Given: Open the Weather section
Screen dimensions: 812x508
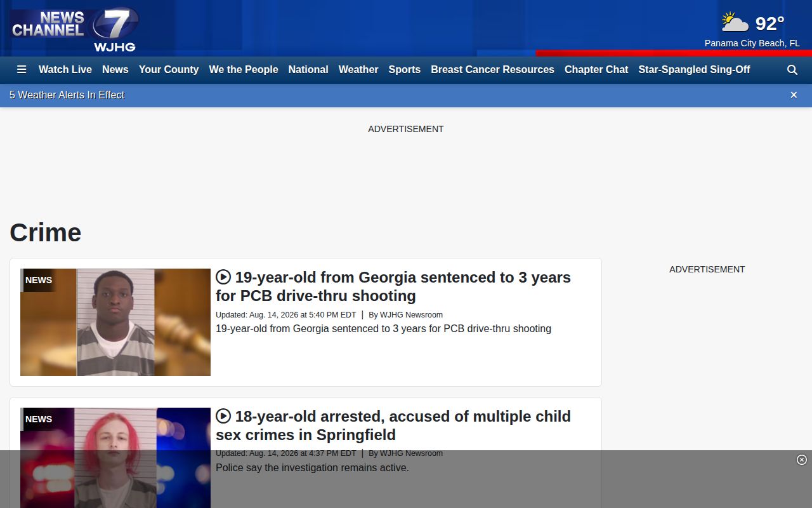Looking at the screenshot, I should point(358,70).
